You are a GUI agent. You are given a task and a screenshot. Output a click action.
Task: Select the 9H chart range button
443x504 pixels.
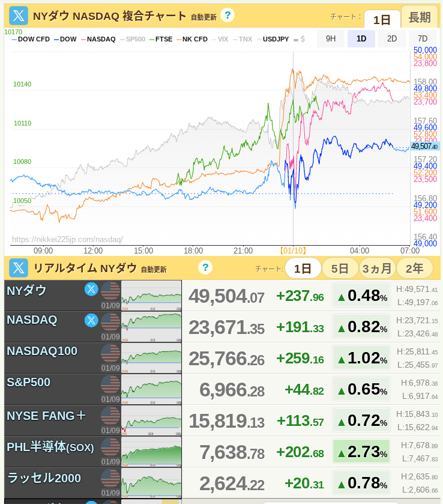(x=331, y=39)
